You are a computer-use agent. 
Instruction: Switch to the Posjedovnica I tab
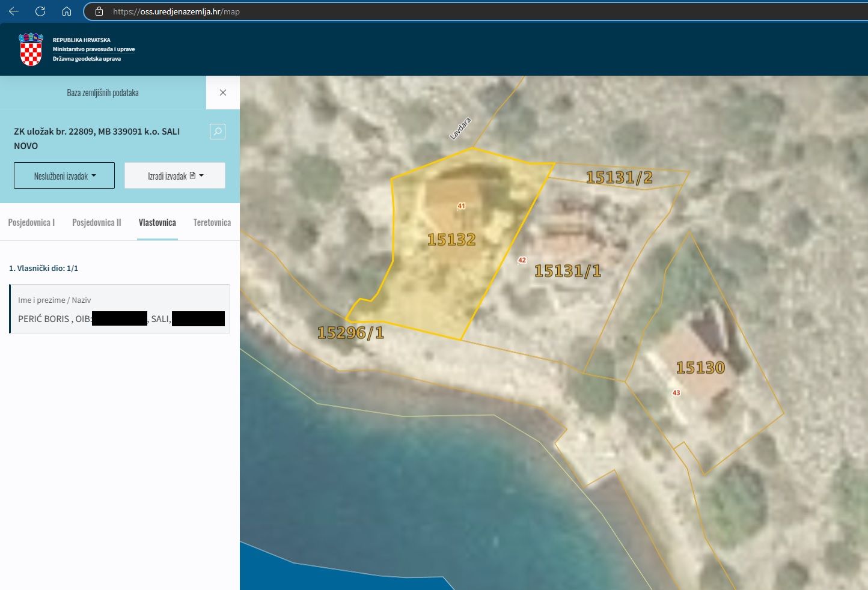[31, 222]
